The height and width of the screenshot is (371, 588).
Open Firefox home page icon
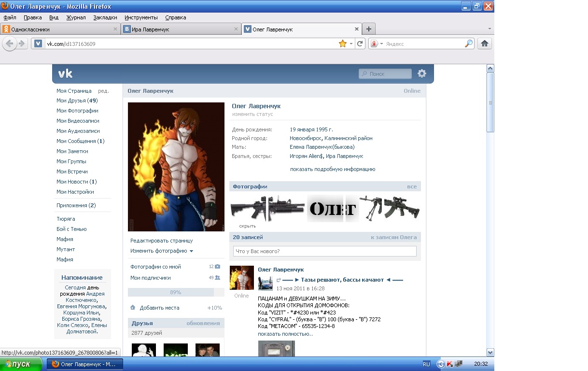(485, 43)
